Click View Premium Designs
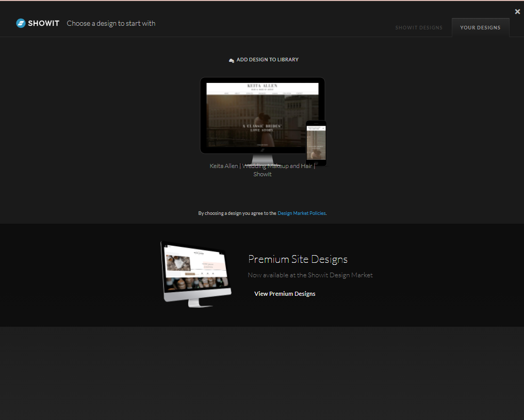 (x=285, y=294)
